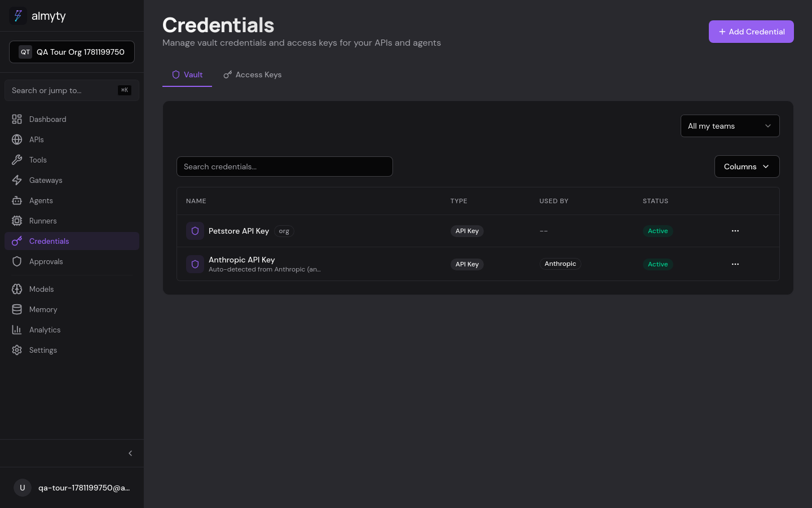Viewport: 812px width, 508px height.
Task: Sort by the TYPE column header
Action: (459, 201)
